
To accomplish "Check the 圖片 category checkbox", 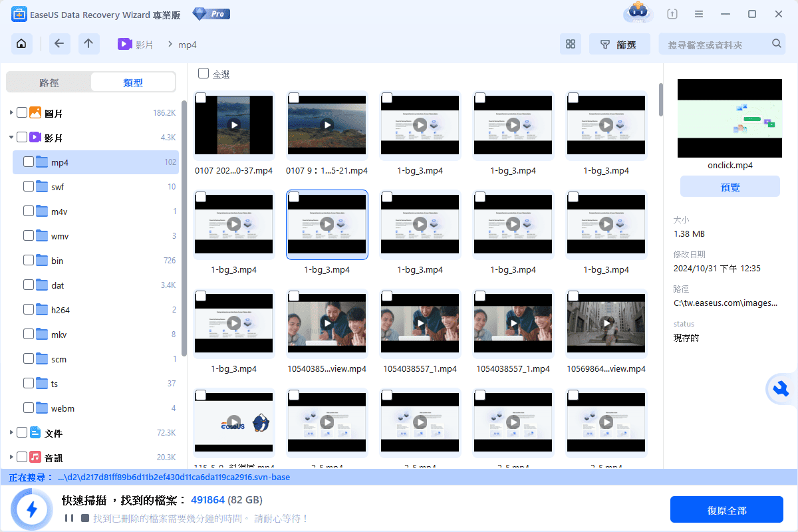I will click(22, 112).
